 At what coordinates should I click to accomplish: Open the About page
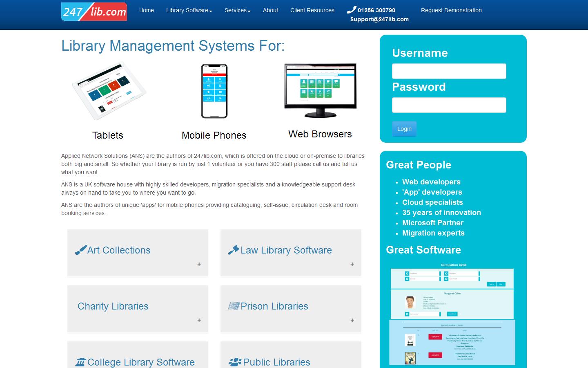(270, 10)
